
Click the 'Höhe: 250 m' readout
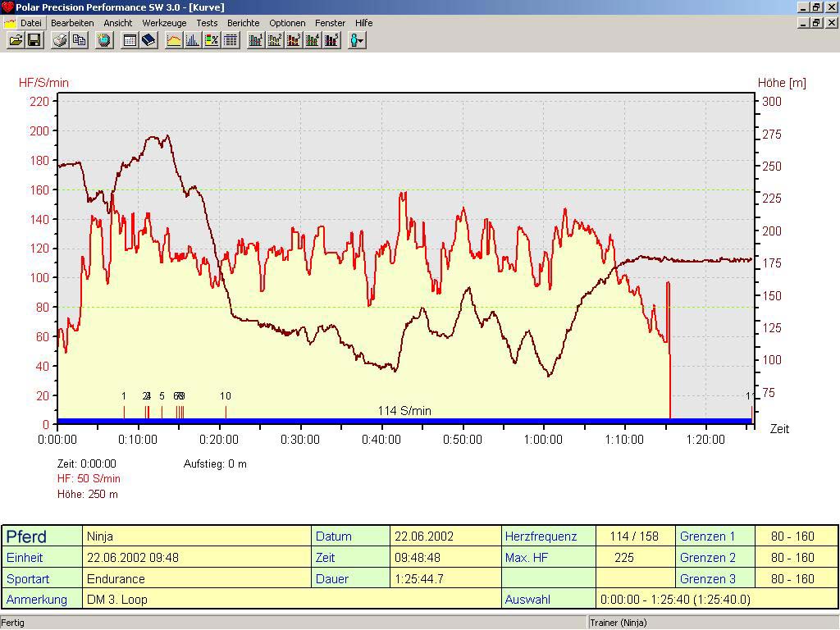88,494
